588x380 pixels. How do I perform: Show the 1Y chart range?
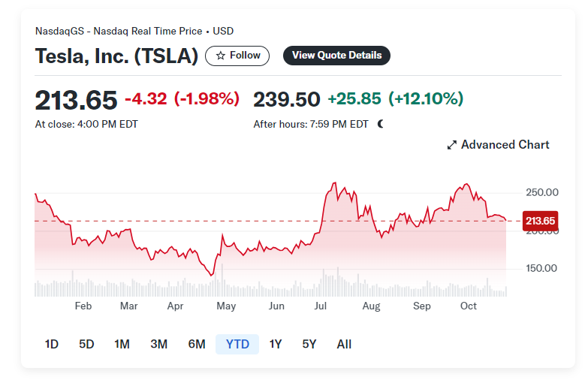(276, 345)
